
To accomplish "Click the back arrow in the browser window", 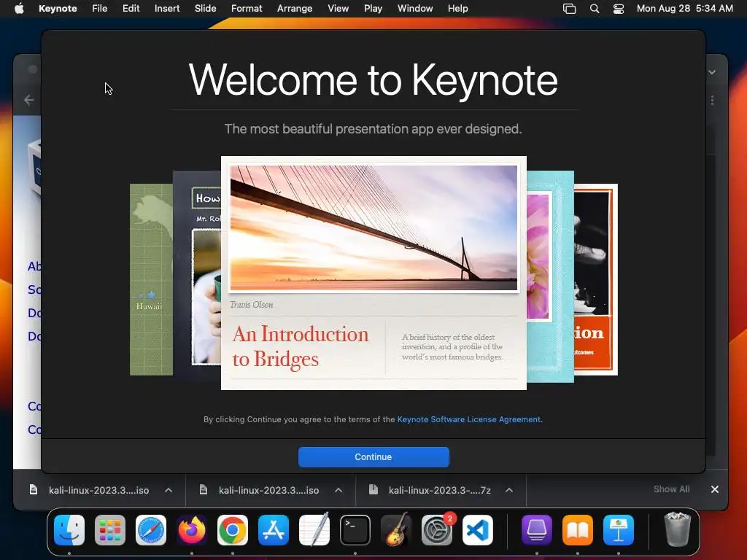I will coord(29,100).
